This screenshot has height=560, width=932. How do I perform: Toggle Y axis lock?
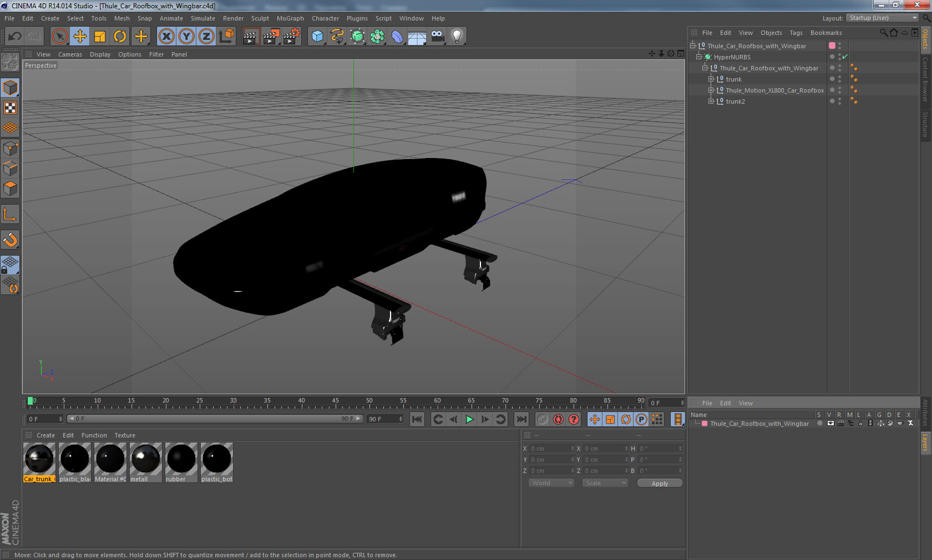186,37
